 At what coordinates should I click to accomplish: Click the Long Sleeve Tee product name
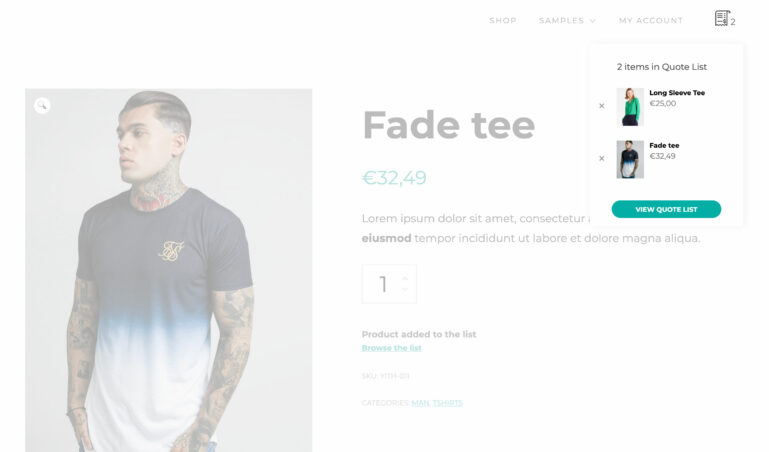tap(677, 93)
